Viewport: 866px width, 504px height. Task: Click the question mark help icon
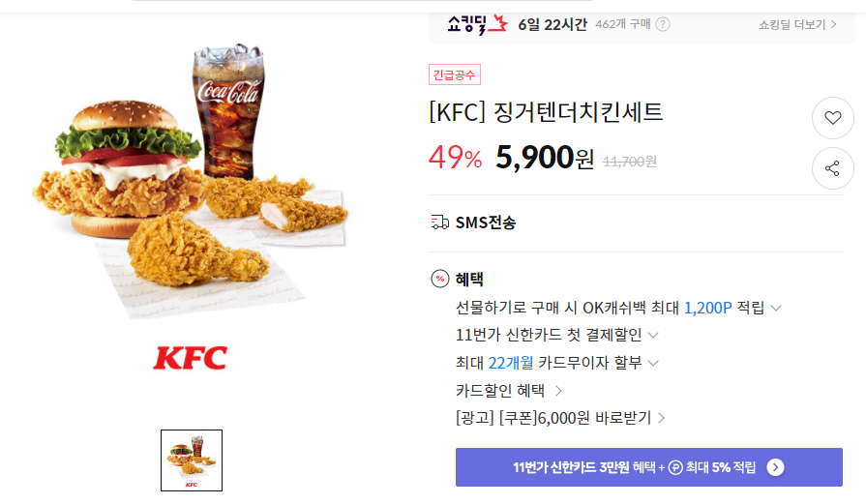point(663,24)
